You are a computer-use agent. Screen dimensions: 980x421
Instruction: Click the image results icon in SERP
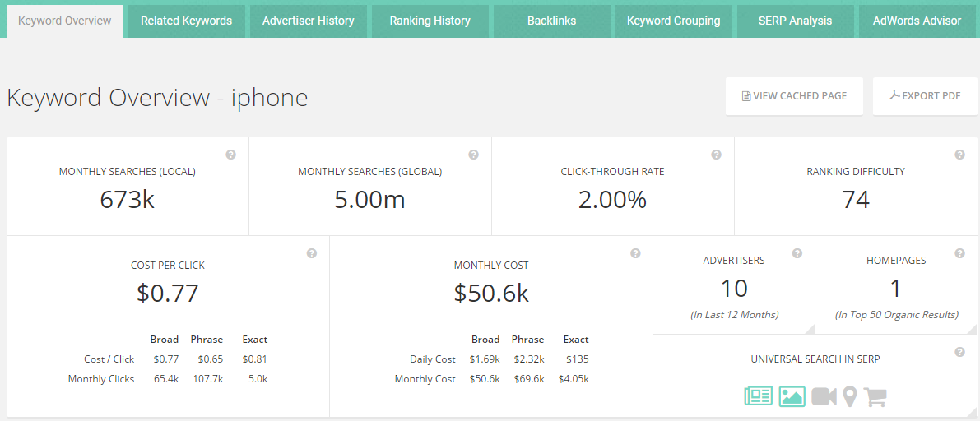(792, 396)
